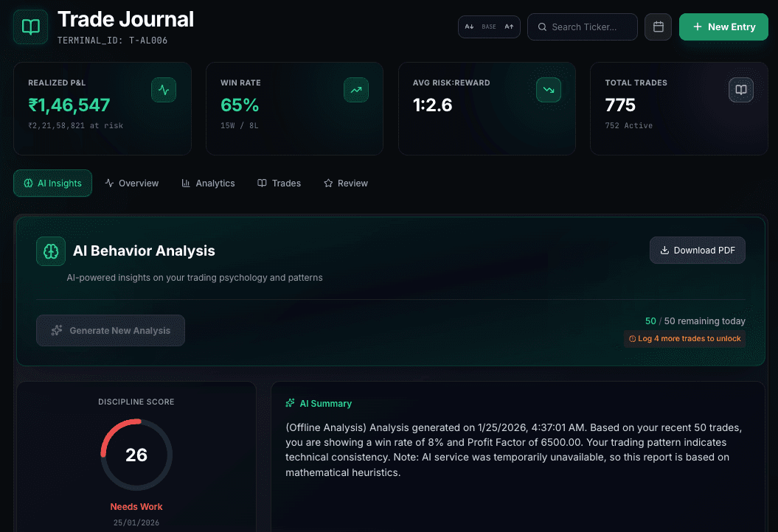Decrease text size with the A-down icon

tap(469, 27)
